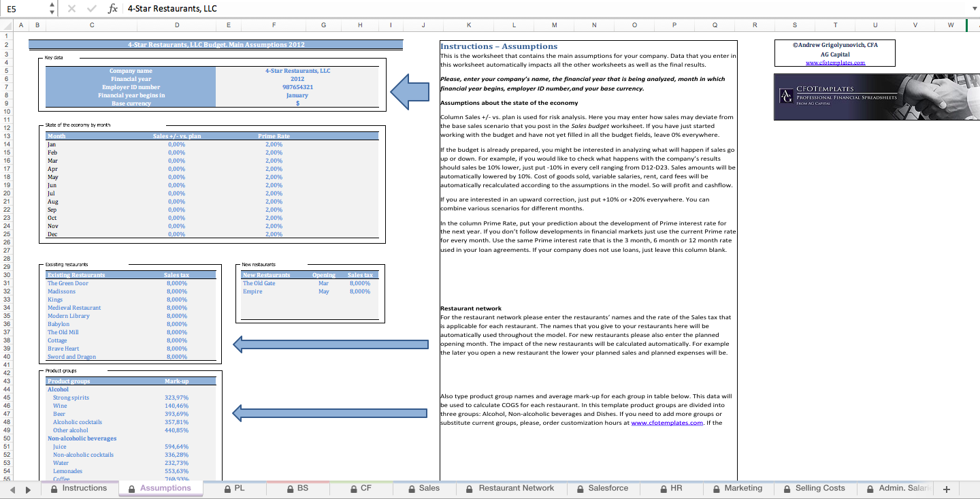
Task: Select column D header
Action: (177, 25)
